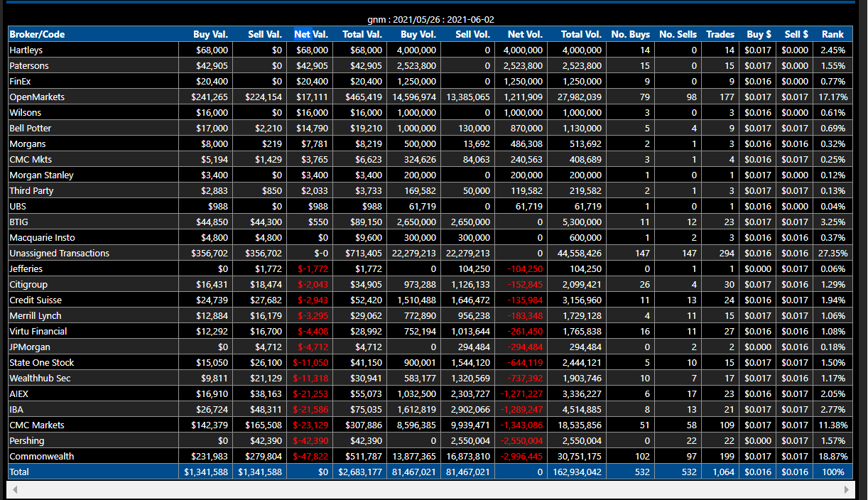Click OpenMarkets buy value $241,265
The height and width of the screenshot is (500, 868).
[x=210, y=97]
